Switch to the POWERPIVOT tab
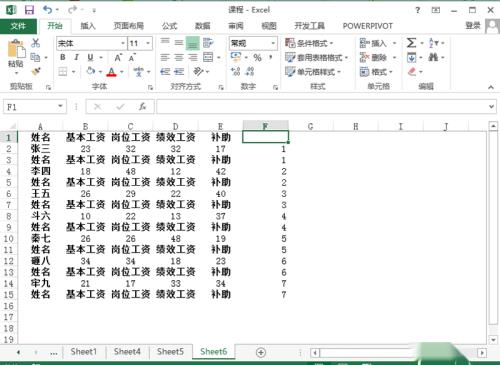Screen dimensions: 500x365 (x=368, y=26)
